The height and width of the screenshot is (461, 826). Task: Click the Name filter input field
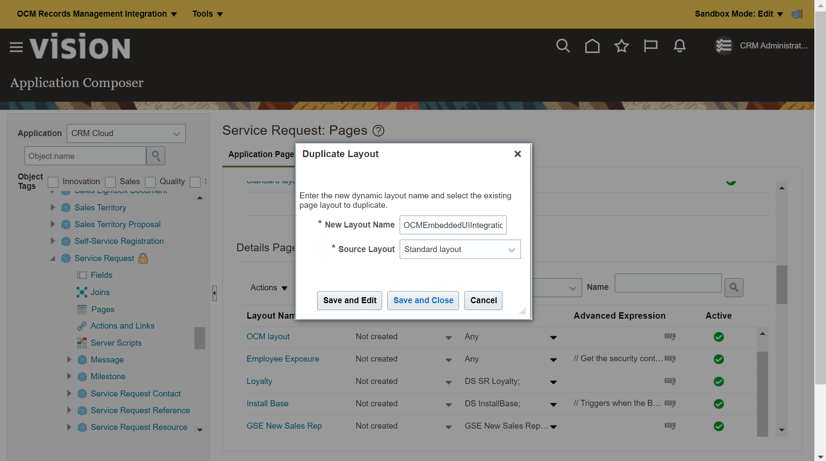(x=668, y=283)
